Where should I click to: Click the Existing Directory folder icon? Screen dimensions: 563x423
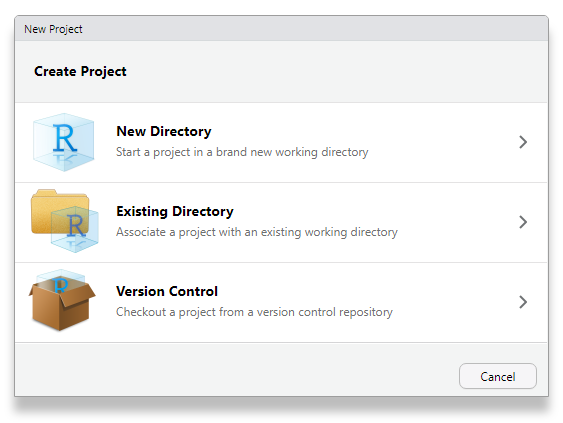[x=65, y=221]
